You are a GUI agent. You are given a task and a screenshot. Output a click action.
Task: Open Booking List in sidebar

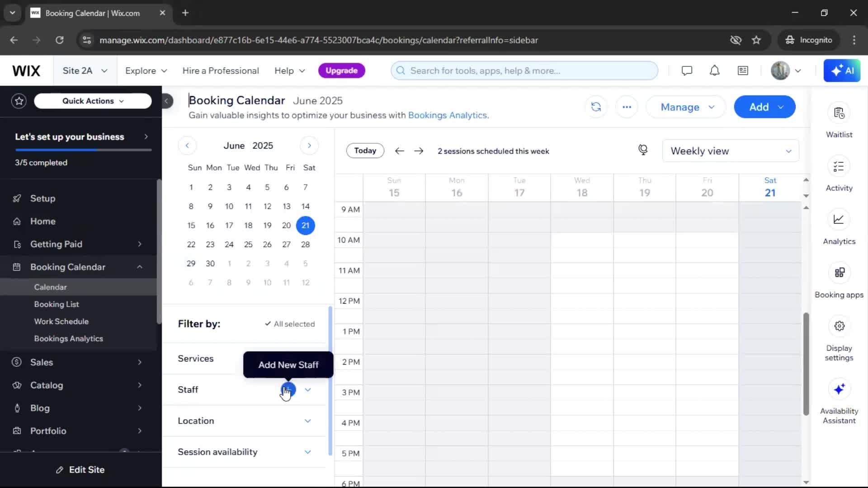coord(57,304)
